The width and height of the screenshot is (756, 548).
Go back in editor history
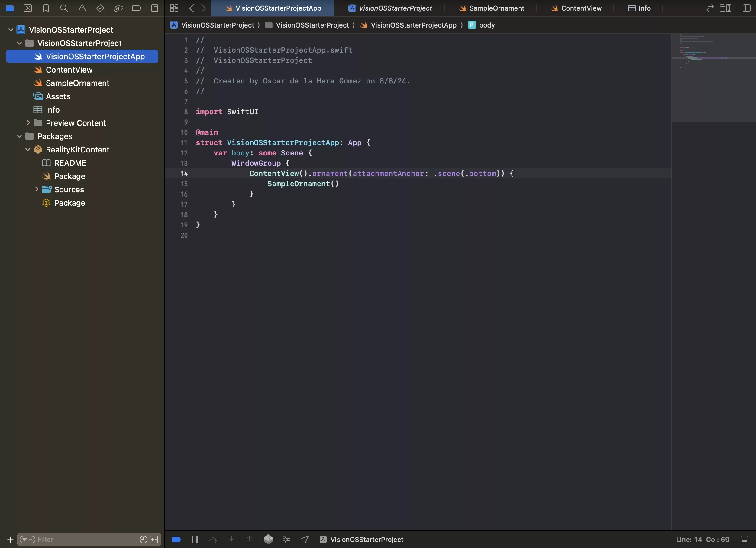[x=191, y=8]
